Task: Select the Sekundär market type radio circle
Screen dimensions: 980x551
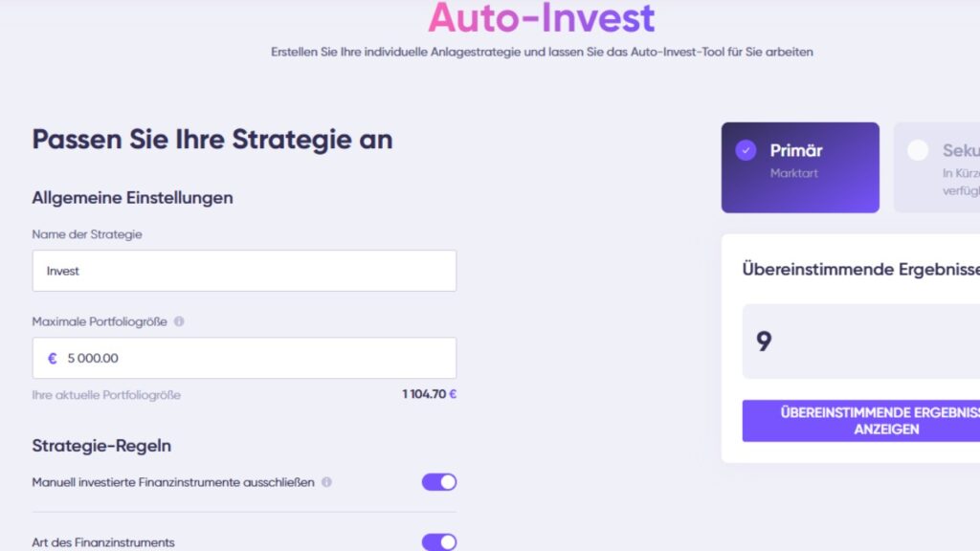Action: [x=918, y=150]
